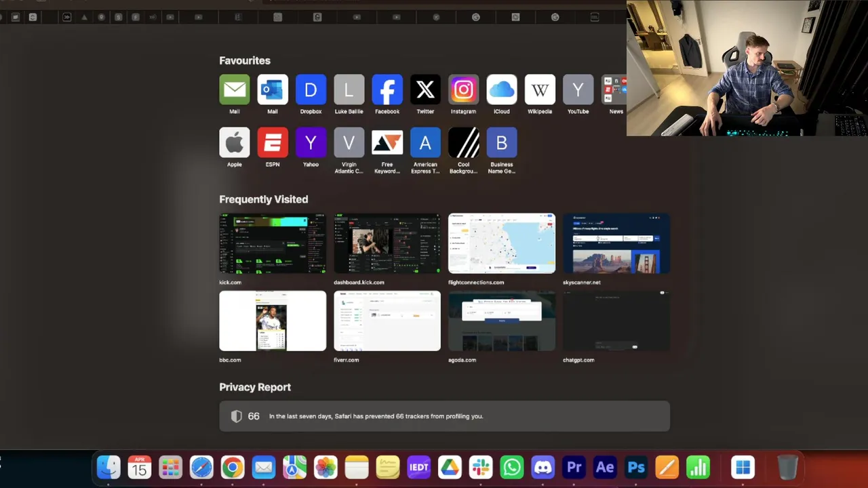Click the Windows logo Dock icon
The height and width of the screenshot is (488, 868).
click(x=743, y=467)
